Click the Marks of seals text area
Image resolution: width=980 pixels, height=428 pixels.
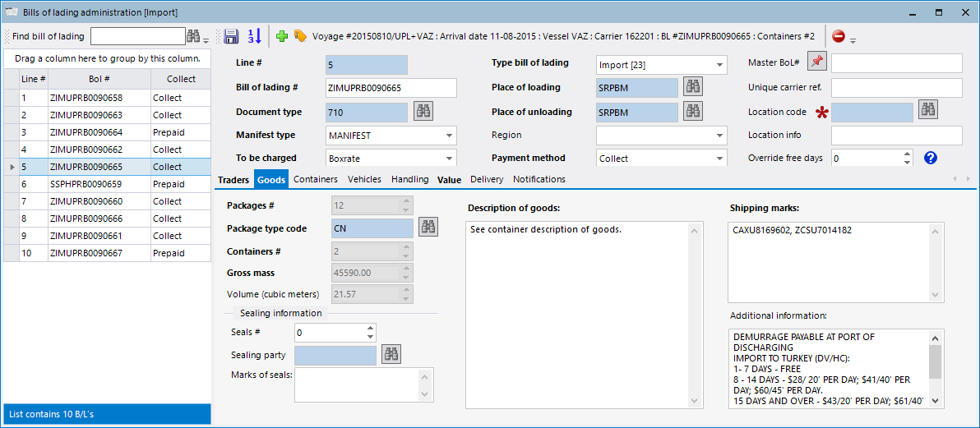click(x=363, y=384)
